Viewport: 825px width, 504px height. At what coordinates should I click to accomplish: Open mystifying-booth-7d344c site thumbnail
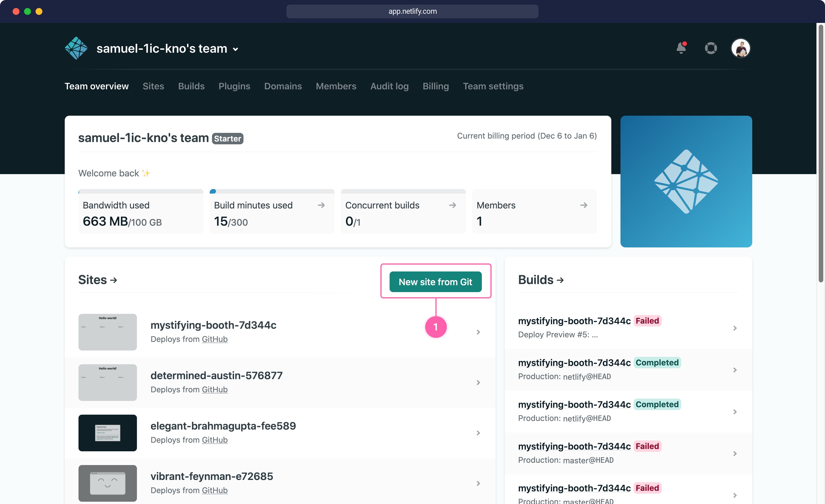pos(107,332)
